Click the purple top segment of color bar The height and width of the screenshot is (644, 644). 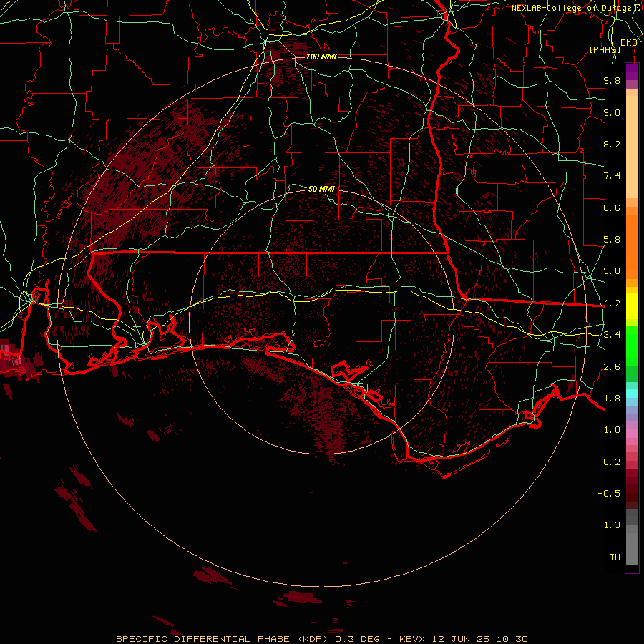pyautogui.click(x=632, y=72)
